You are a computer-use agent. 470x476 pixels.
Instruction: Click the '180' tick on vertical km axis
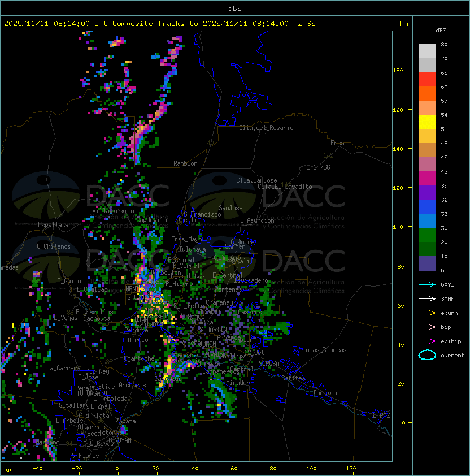click(x=398, y=71)
